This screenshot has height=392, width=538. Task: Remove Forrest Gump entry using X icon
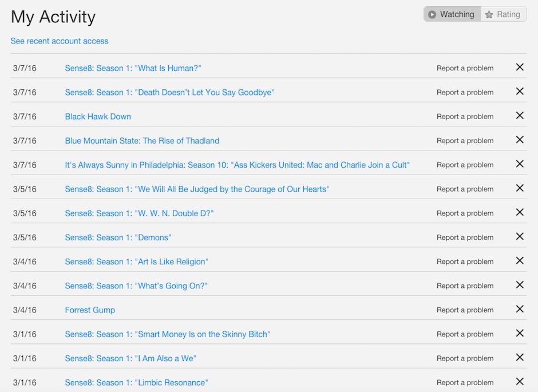pyautogui.click(x=520, y=309)
